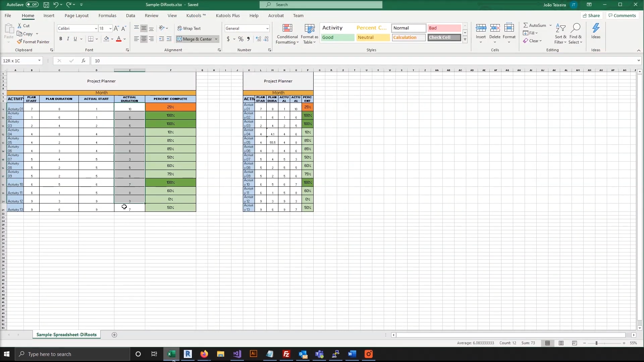Open the Kutools Plus tab
The width and height of the screenshot is (644, 362).
coord(228,16)
